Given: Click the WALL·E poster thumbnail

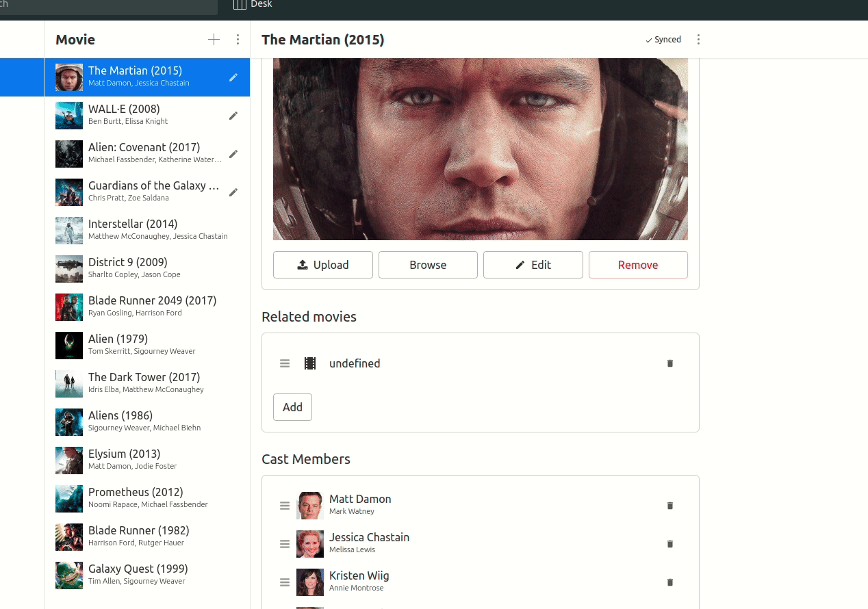Looking at the screenshot, I should [69, 116].
